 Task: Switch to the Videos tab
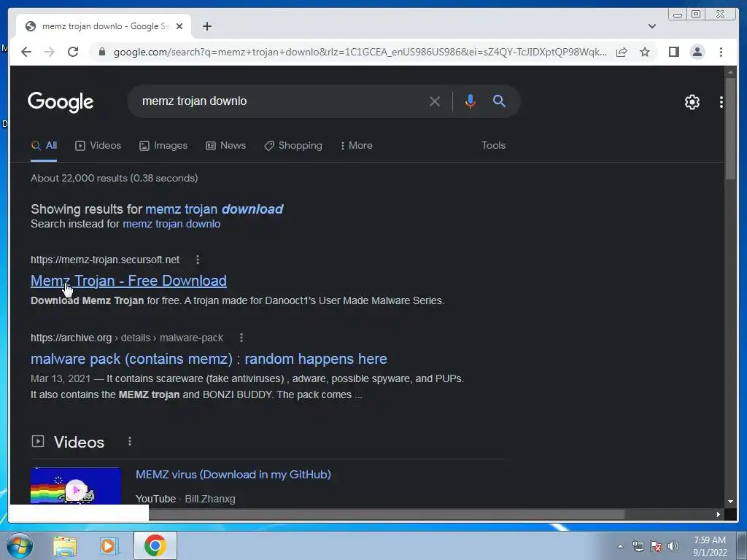[x=98, y=145]
